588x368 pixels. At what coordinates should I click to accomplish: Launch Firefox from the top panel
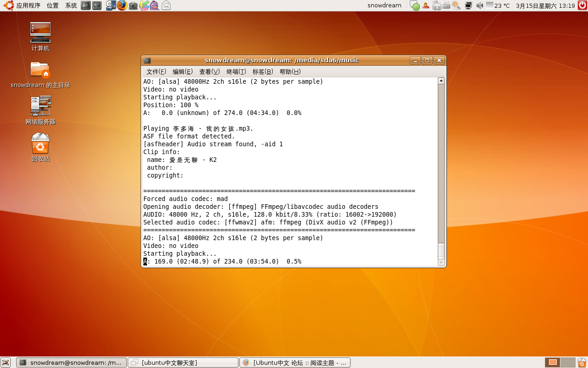(x=122, y=6)
